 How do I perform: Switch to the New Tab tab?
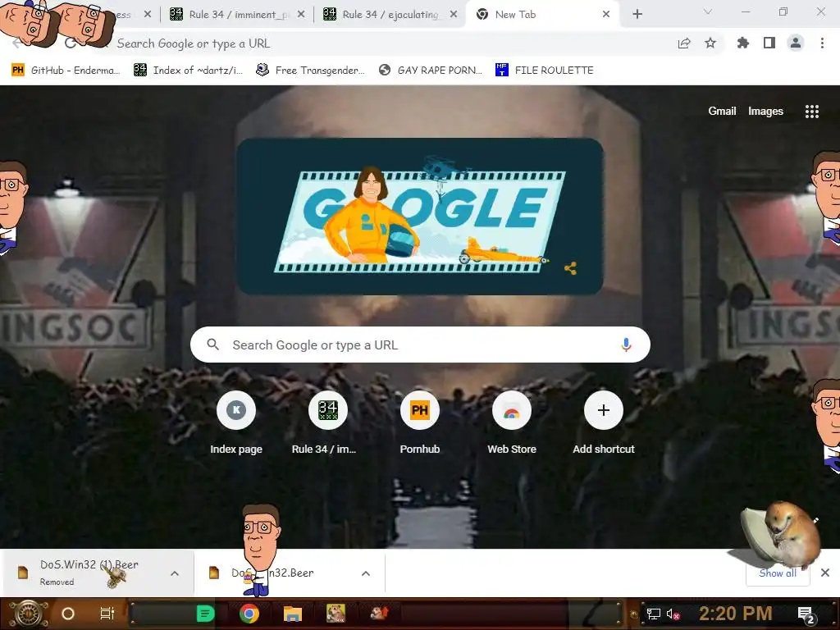(542, 15)
